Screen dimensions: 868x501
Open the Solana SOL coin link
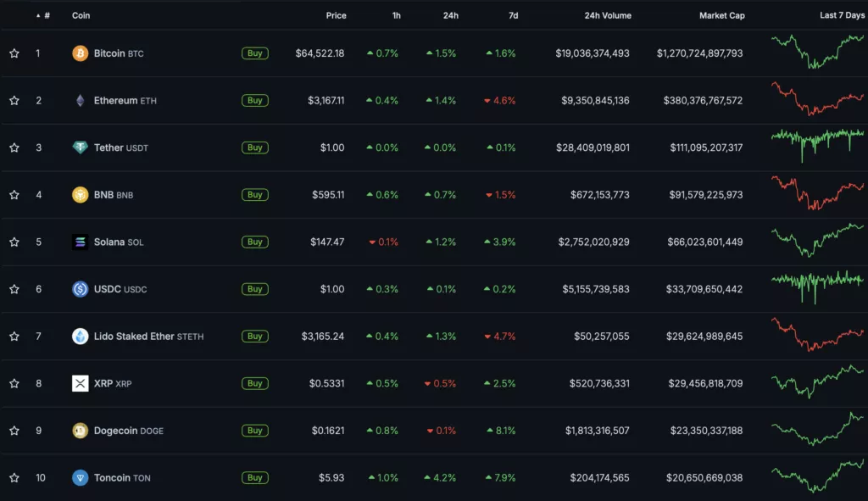(x=119, y=242)
